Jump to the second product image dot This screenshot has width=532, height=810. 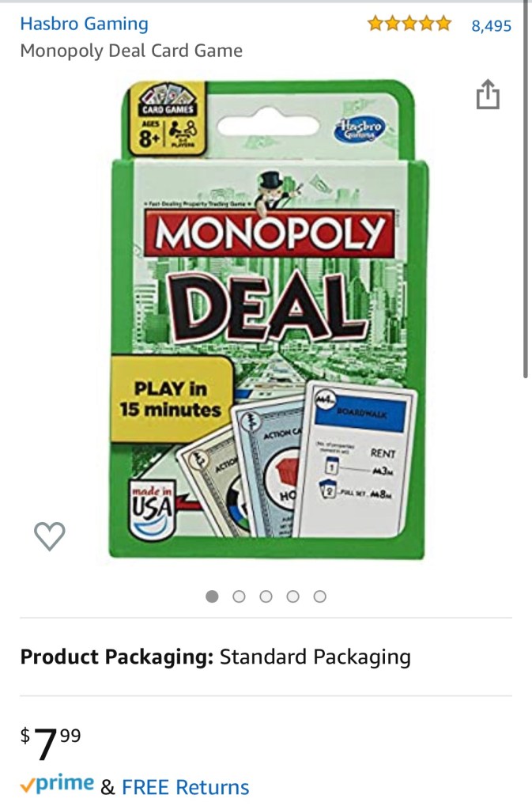(x=239, y=596)
